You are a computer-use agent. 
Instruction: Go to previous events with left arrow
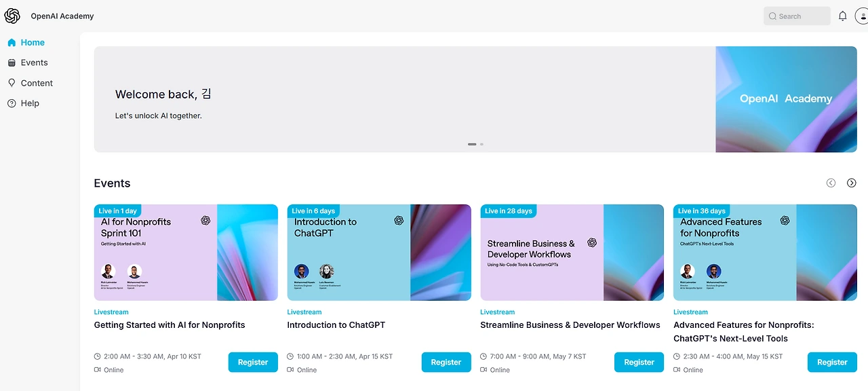(x=831, y=183)
